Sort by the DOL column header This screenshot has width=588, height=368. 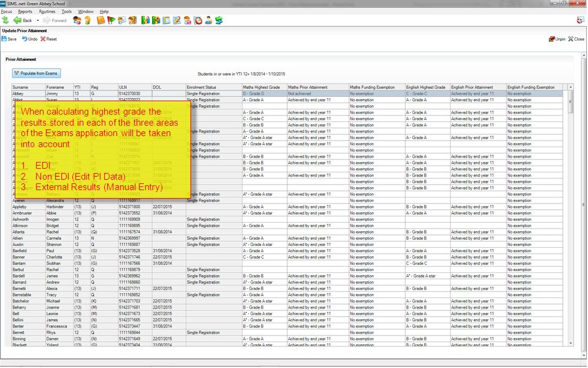(x=168, y=87)
